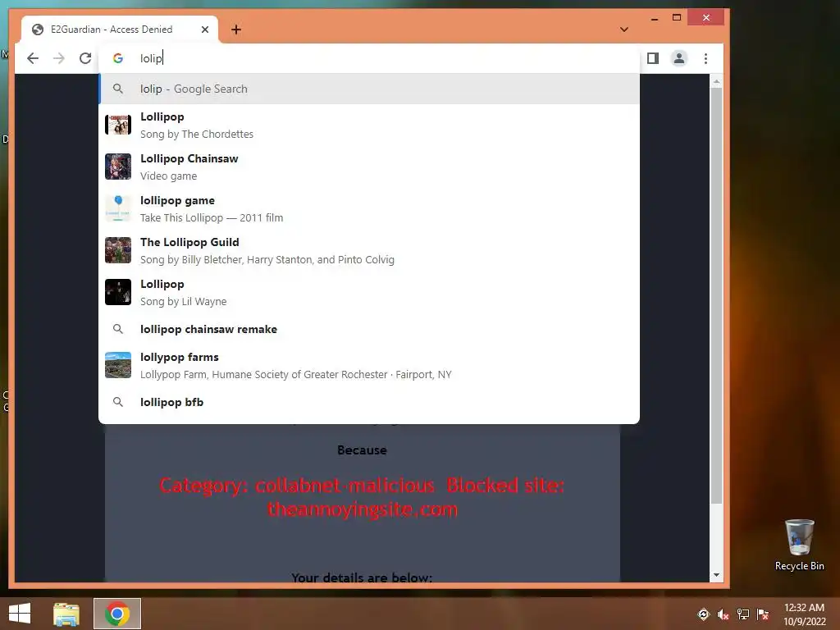Screen dimensions: 840x630
Task: Pick The Lollipop Guild suggestion
Action: (369, 250)
